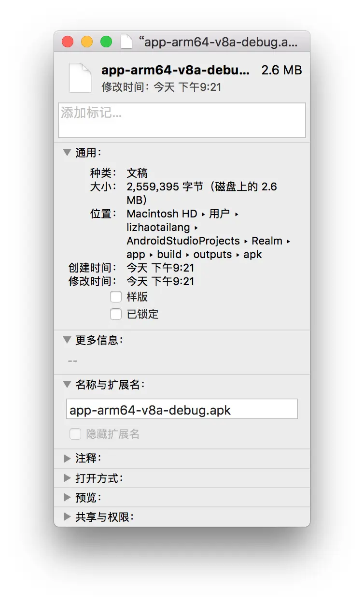The image size is (364, 604).
Task: Check the 已锁定 locked checkbox
Action: 116,314
